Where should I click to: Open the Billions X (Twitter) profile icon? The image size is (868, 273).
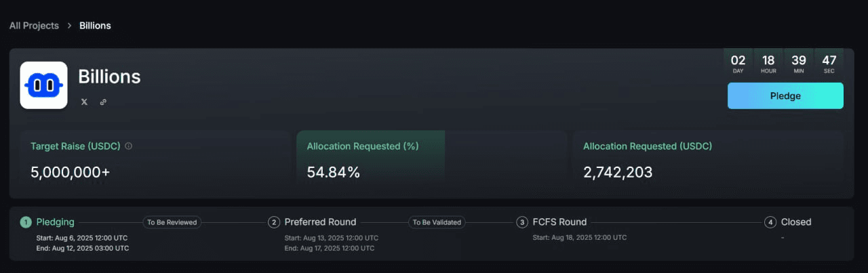pos(84,102)
